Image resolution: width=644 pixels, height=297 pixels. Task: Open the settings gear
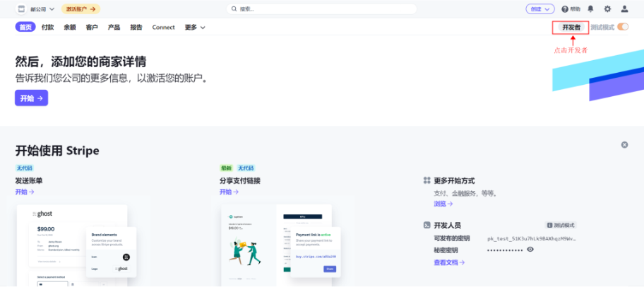point(607,8)
